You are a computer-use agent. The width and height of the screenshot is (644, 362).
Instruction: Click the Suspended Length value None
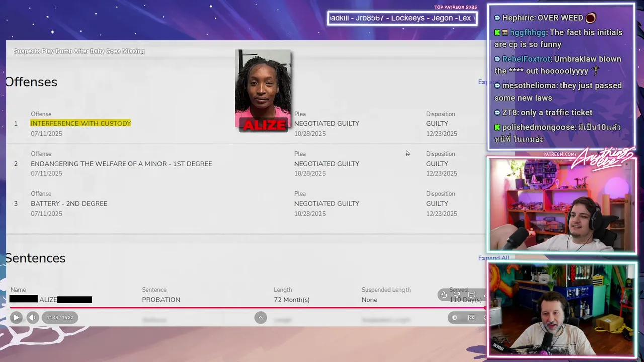pyautogui.click(x=369, y=300)
